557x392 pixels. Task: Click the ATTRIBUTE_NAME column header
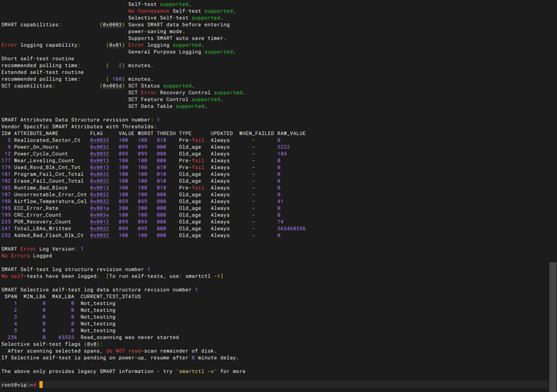(x=36, y=134)
